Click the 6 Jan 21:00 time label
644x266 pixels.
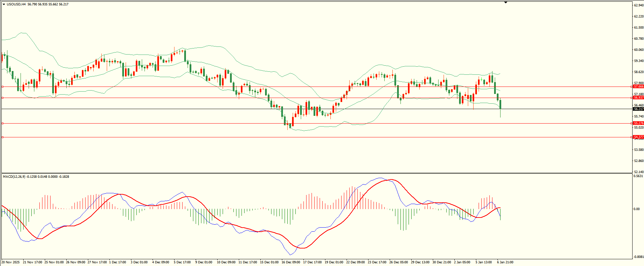(505, 262)
